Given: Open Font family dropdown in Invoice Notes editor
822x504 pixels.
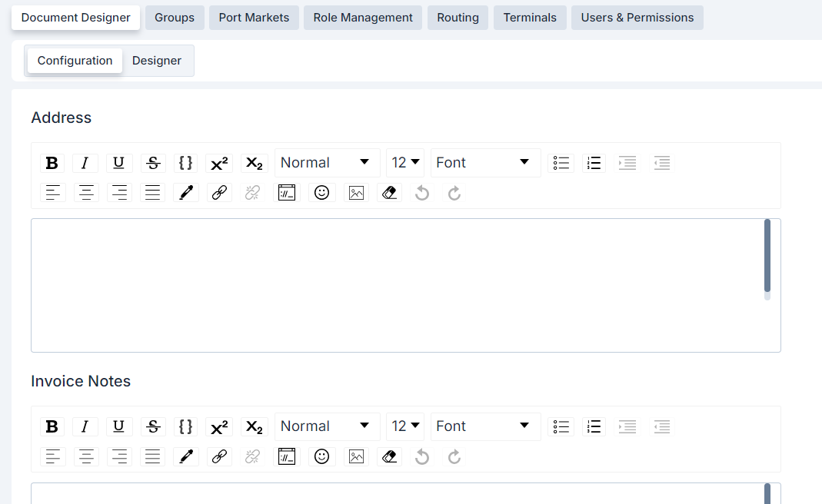Looking at the screenshot, I should (x=485, y=426).
